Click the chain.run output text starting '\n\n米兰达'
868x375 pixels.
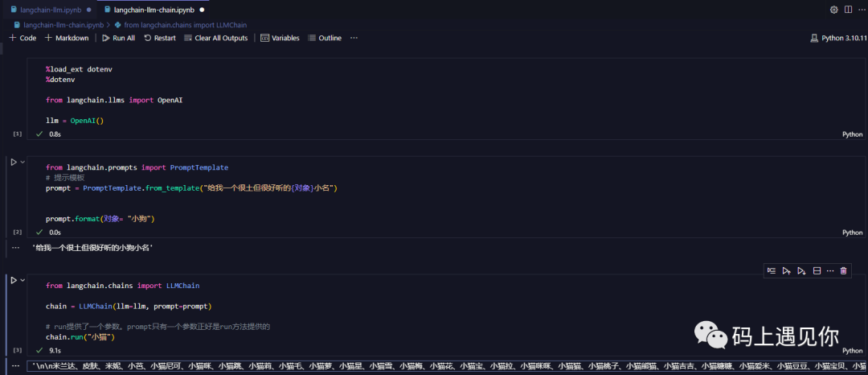point(448,366)
